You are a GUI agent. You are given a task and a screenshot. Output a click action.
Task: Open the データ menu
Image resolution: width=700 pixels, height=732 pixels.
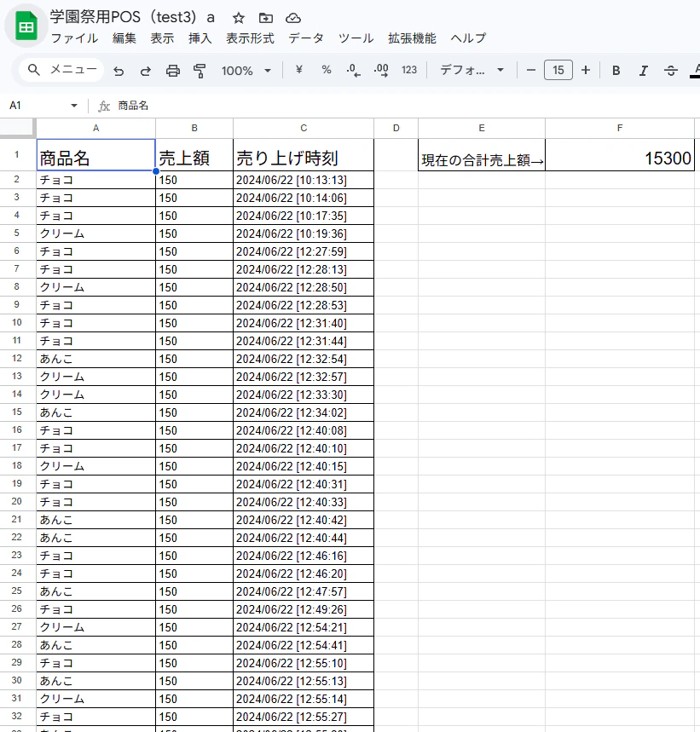pos(306,38)
